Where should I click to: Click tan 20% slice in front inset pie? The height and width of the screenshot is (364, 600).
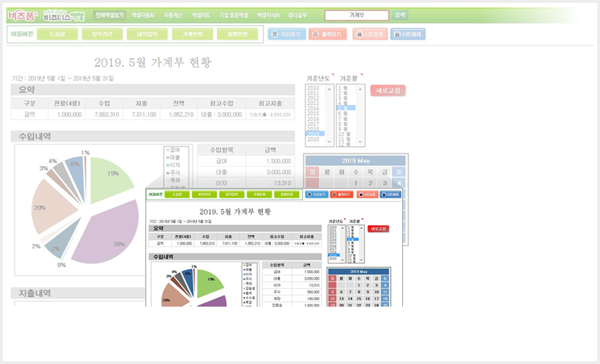coord(174,294)
